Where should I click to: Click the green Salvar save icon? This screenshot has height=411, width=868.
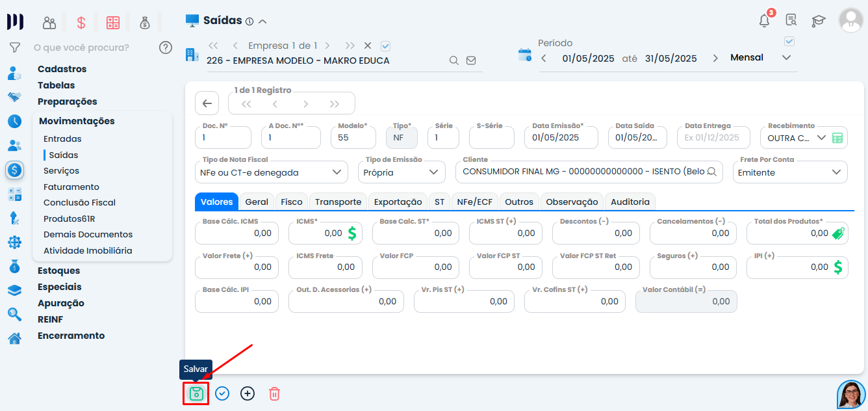pos(196,393)
